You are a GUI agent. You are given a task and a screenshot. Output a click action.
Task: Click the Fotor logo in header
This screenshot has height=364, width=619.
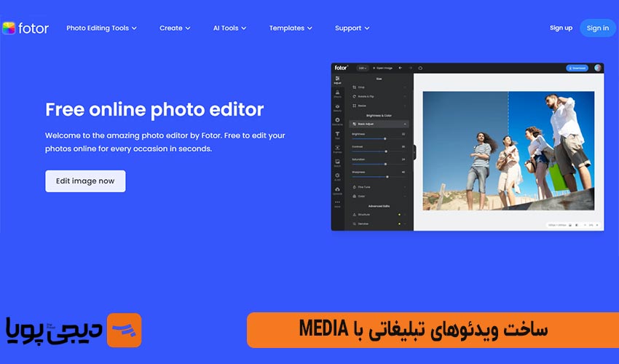(25, 28)
